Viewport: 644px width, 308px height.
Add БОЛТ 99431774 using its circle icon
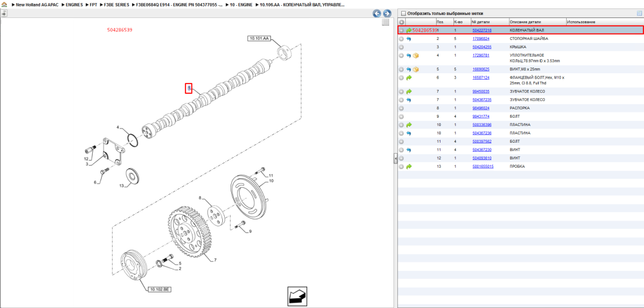402,116
